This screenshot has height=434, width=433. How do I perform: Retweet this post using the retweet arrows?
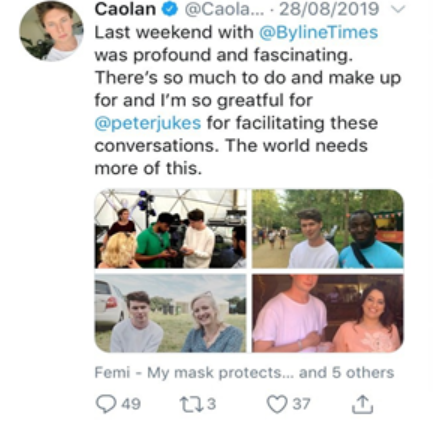coord(192,404)
